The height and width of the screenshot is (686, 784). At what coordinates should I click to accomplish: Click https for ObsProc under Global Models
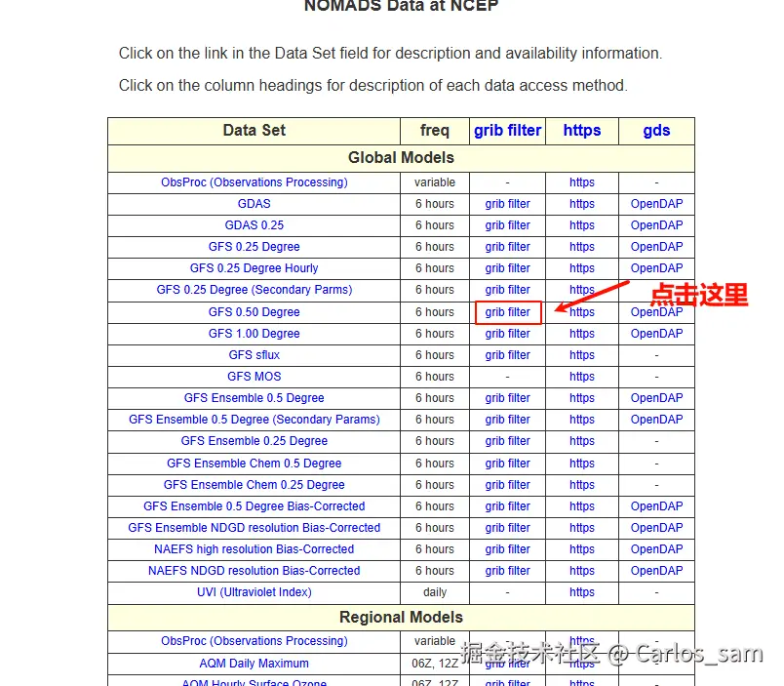click(582, 182)
